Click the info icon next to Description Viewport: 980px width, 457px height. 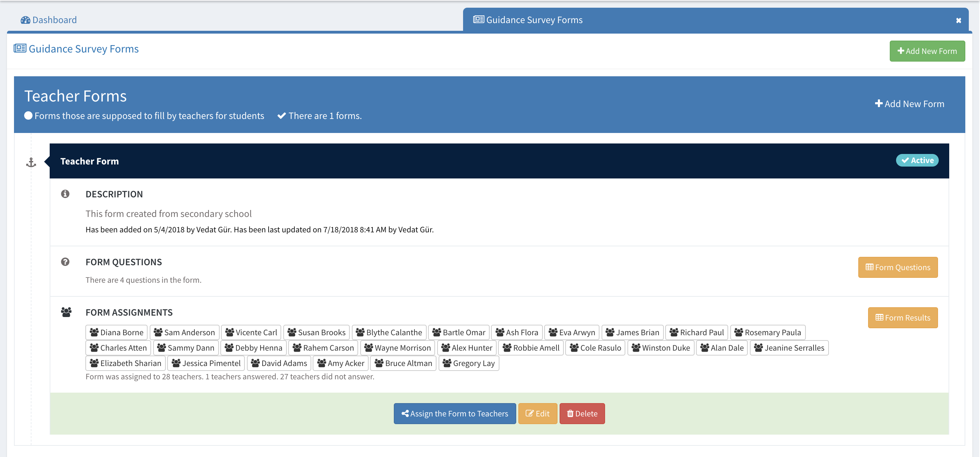[x=65, y=194]
